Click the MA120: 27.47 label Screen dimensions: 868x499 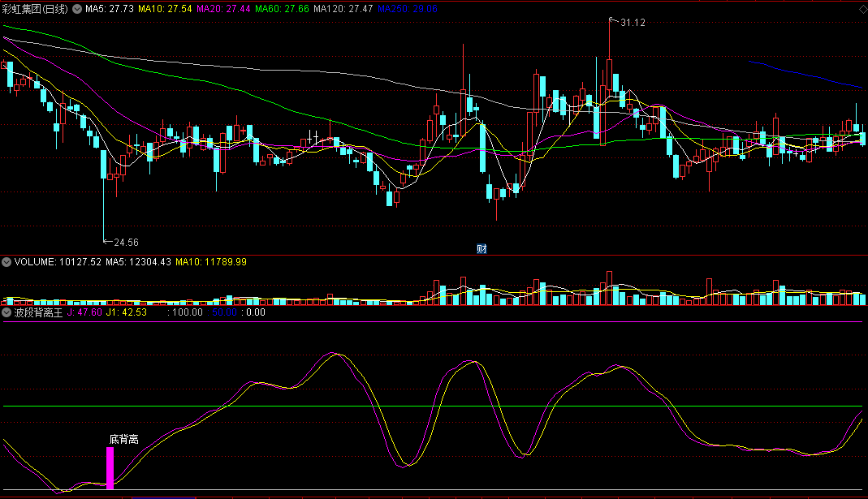coord(343,9)
